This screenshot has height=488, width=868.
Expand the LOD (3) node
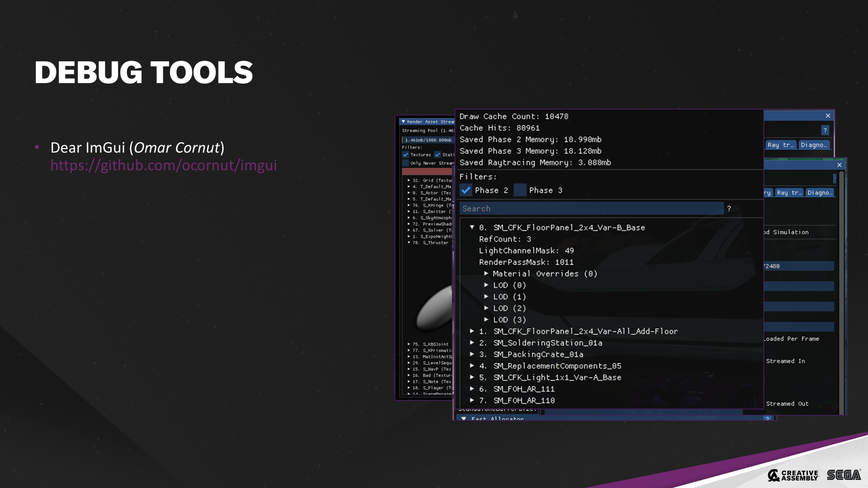[x=486, y=320]
